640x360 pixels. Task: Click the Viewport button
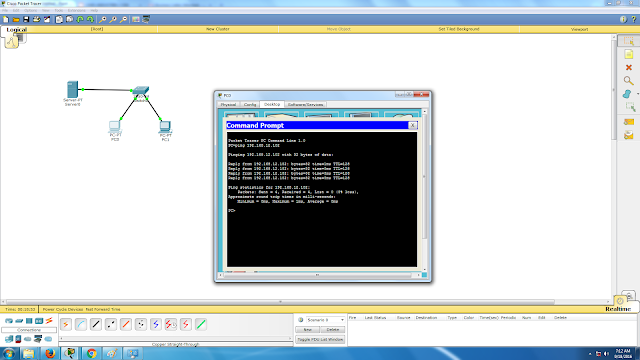coord(579,29)
